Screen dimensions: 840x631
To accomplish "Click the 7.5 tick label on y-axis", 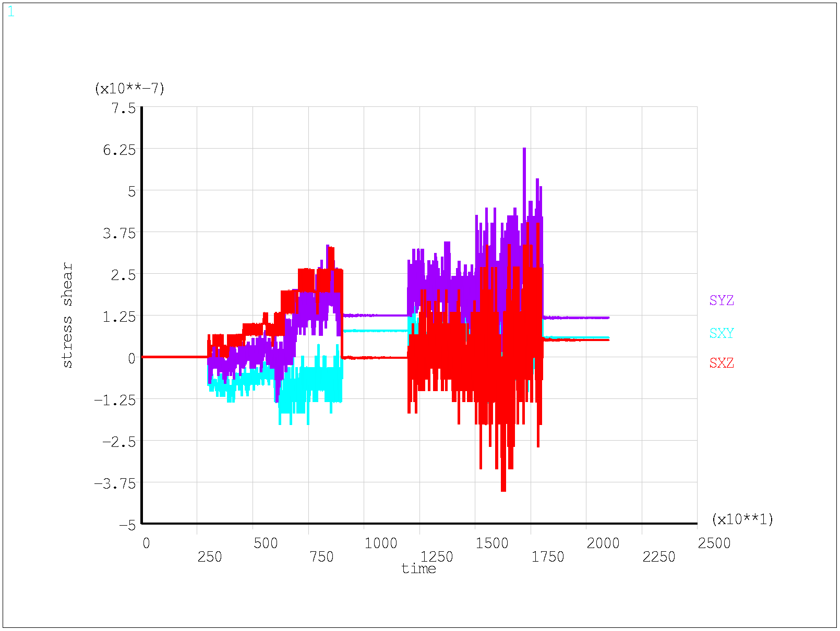I will click(123, 108).
